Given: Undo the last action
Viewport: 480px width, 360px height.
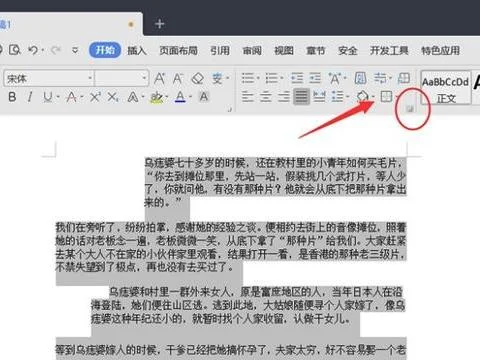Looking at the screenshot, I should 33,50.
